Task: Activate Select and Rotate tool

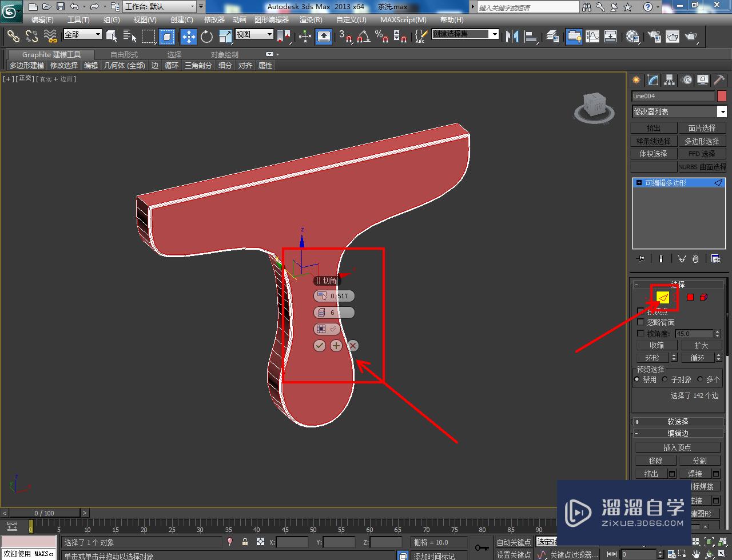Action: tap(206, 37)
